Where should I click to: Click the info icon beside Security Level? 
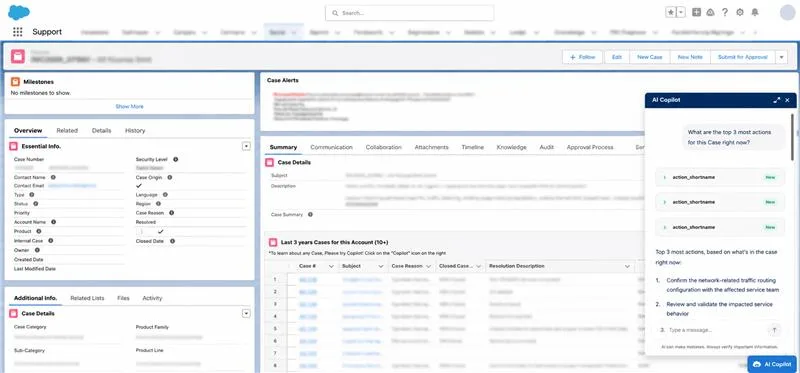pos(176,159)
